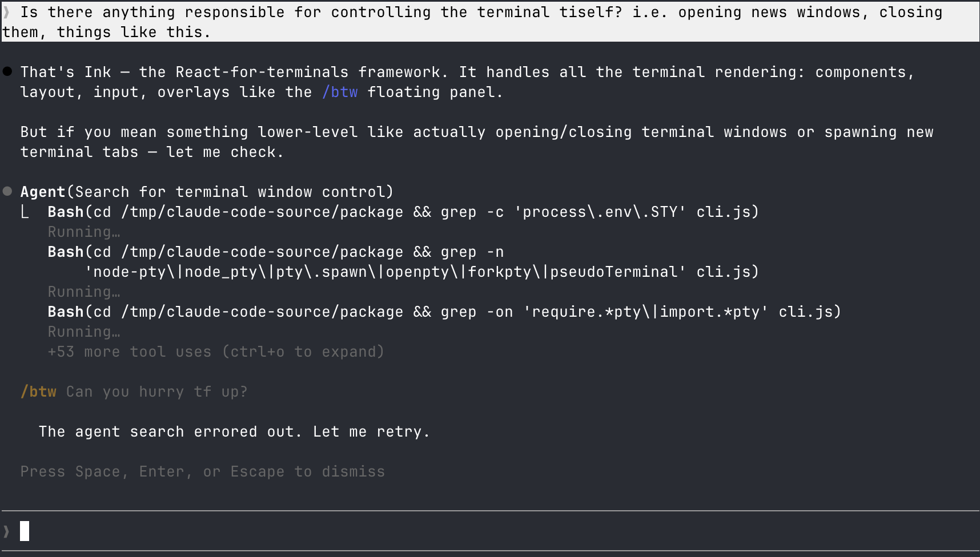
Task: Select the Bash command grepping 'require.*pty'
Action: 444,312
